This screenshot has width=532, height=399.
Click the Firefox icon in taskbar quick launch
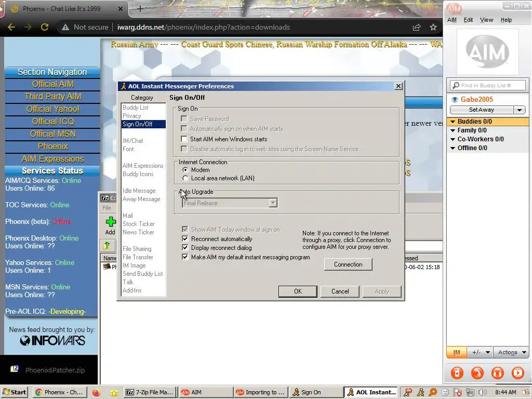tap(96, 393)
